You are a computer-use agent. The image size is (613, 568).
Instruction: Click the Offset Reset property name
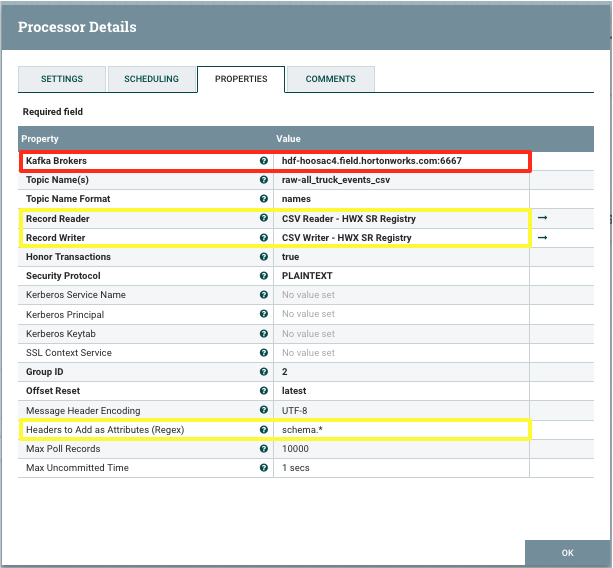click(x=53, y=391)
